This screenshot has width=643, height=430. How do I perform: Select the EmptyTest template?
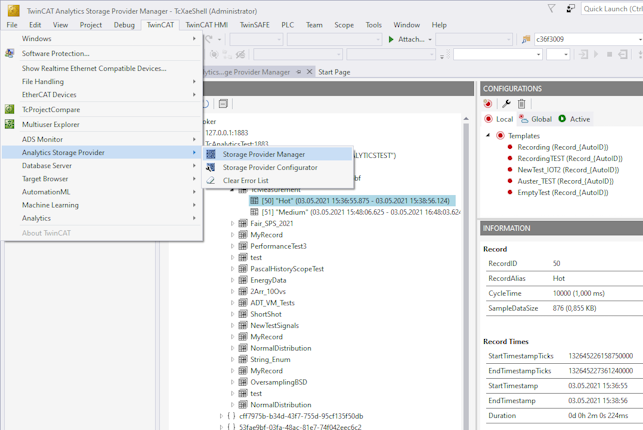pyautogui.click(x=563, y=192)
